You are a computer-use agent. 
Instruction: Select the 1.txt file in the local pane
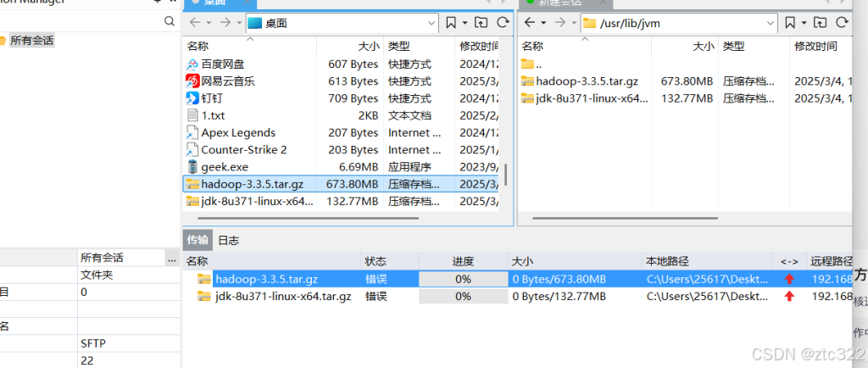(x=213, y=115)
